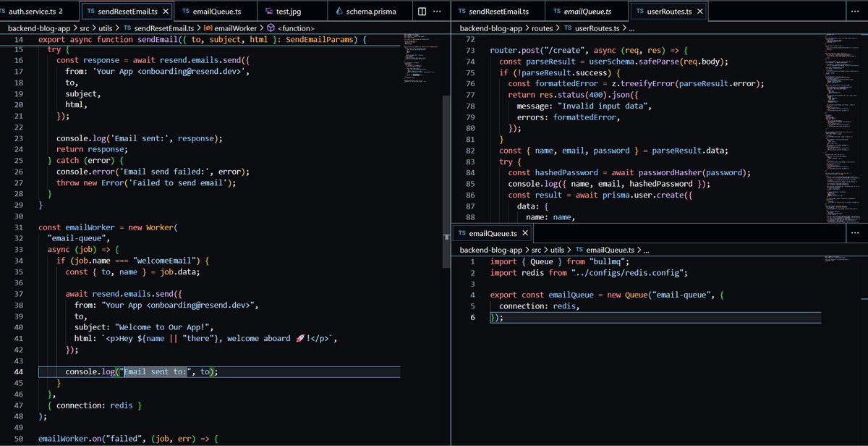The image size is (868, 446).
Task: Click the "../configs/redis.config" import path
Action: coord(629,273)
